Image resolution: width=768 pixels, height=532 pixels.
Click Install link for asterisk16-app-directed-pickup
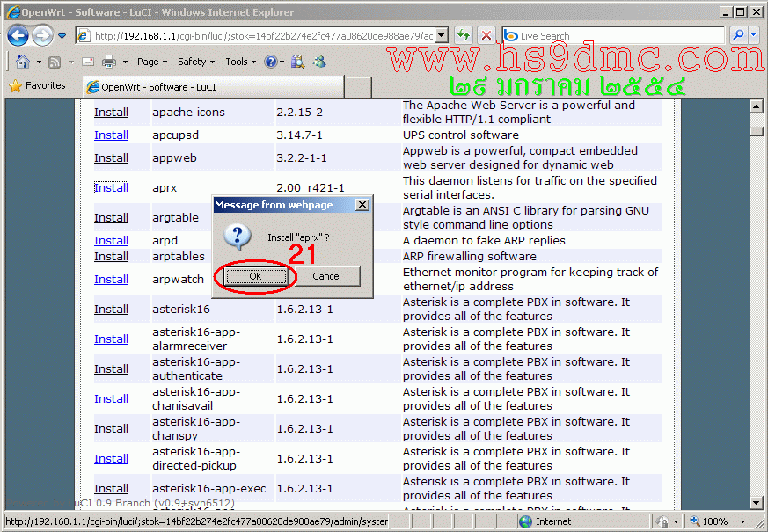(111, 459)
